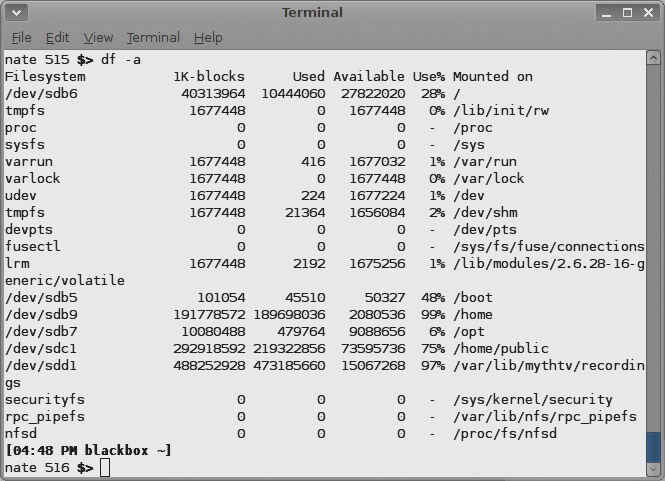Click the 'Filesystem' column header
Screen dimensions: 665x481
click(x=45, y=77)
